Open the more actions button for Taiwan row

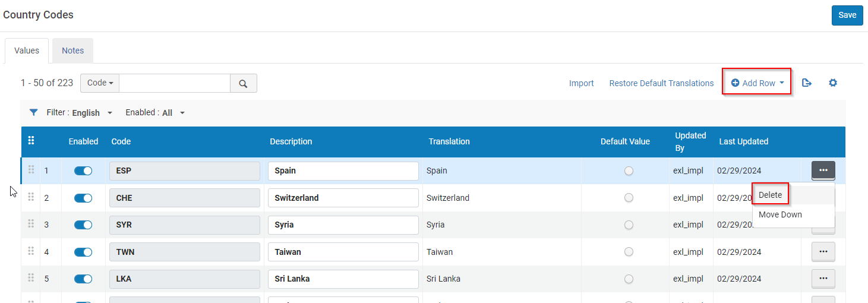tap(823, 252)
